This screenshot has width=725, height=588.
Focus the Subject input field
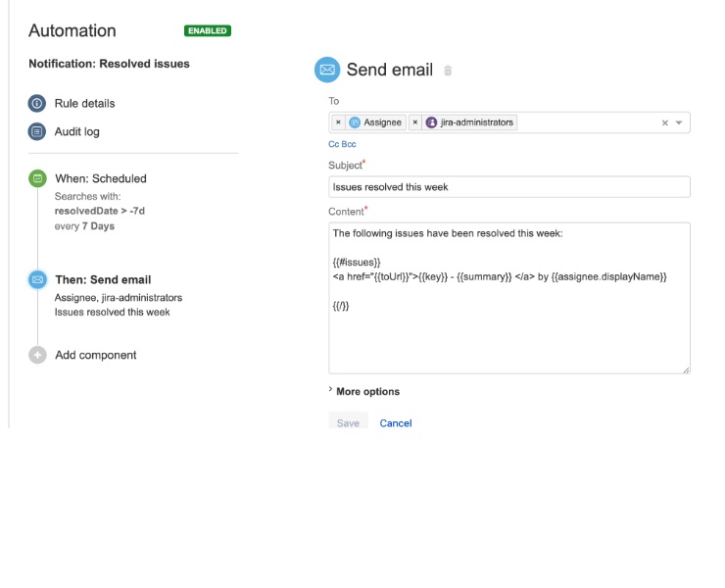point(509,187)
